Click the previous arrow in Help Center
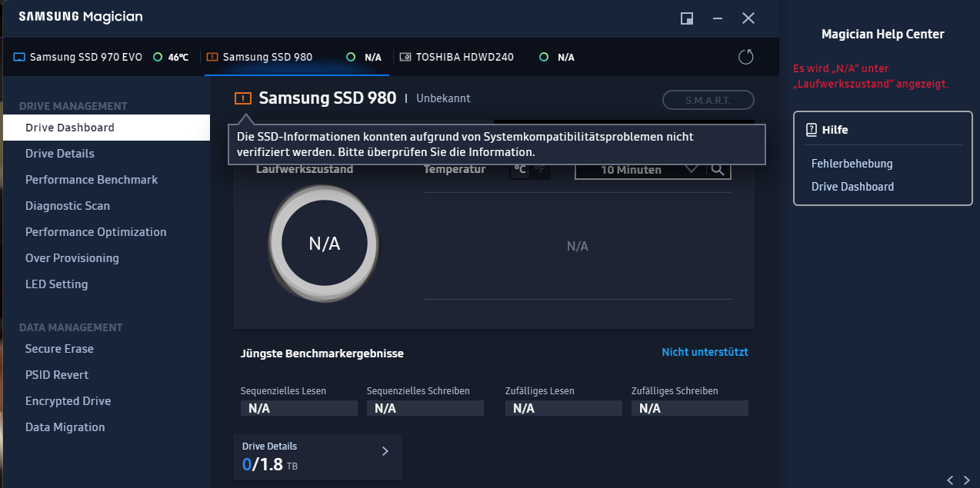The width and height of the screenshot is (980, 488). click(x=950, y=480)
